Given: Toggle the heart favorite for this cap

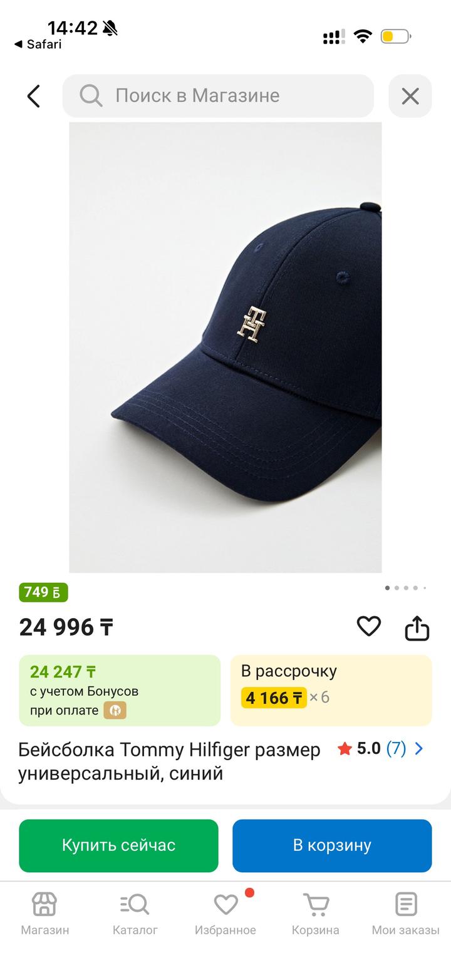Looking at the screenshot, I should (x=369, y=626).
